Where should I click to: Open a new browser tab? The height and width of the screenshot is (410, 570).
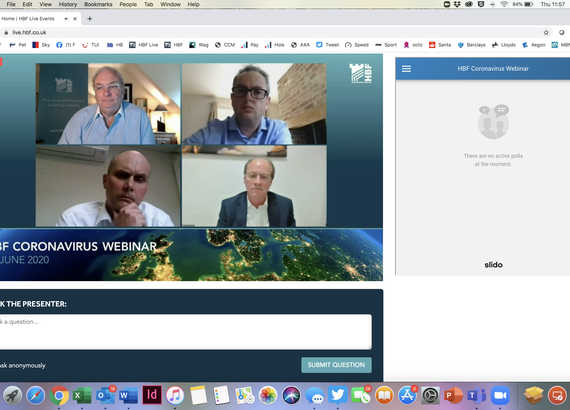click(89, 19)
